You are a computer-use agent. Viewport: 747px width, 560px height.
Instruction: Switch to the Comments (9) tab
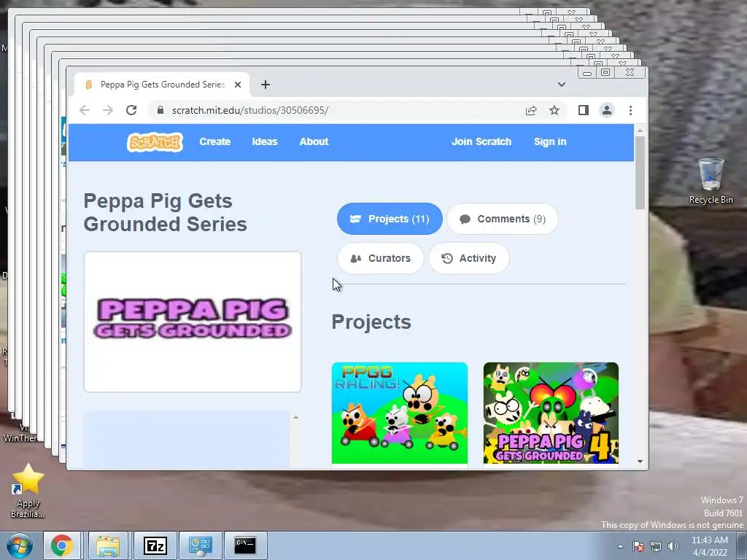(502, 219)
